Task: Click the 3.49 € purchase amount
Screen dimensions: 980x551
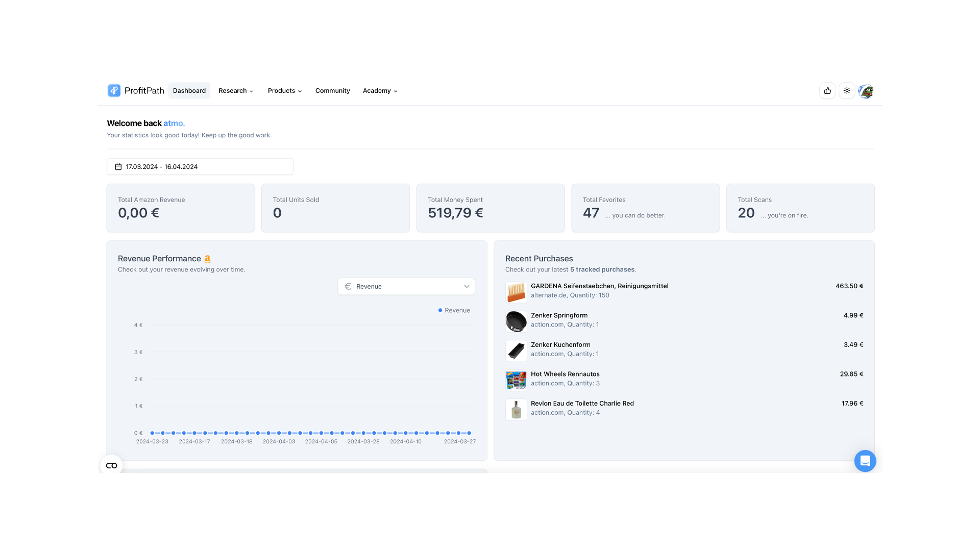Action: [853, 344]
